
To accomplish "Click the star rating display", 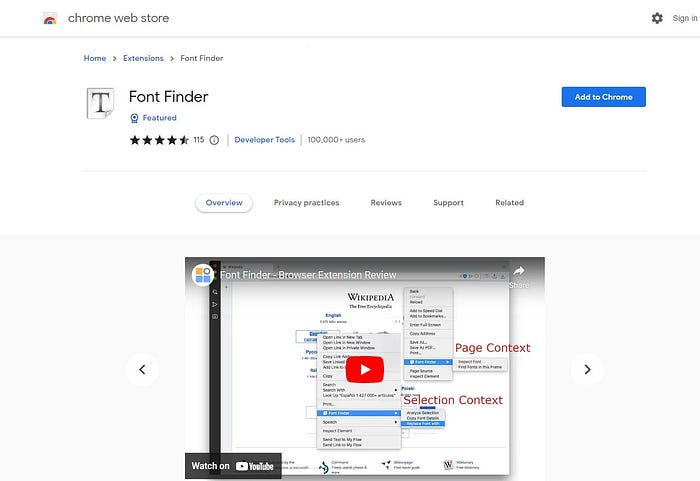I will 159,140.
